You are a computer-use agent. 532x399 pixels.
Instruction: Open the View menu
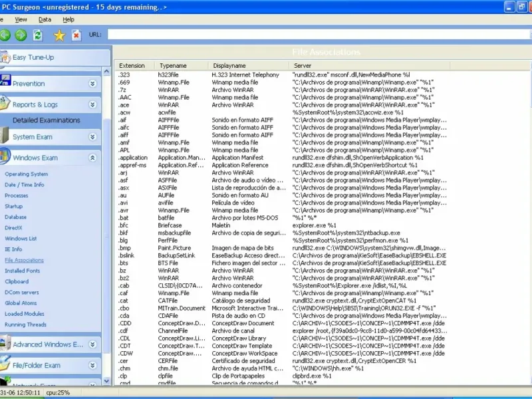point(21,20)
